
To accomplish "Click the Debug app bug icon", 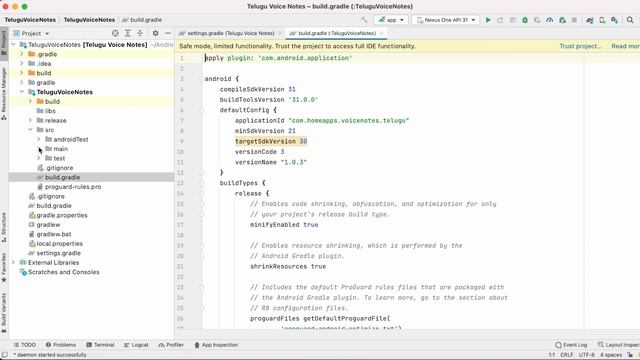I will [525, 20].
